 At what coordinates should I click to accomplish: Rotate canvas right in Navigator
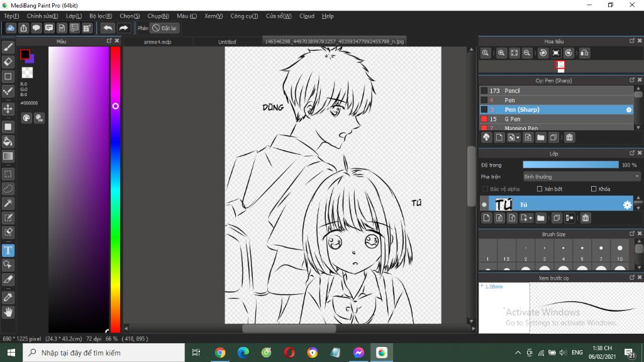pos(569,53)
